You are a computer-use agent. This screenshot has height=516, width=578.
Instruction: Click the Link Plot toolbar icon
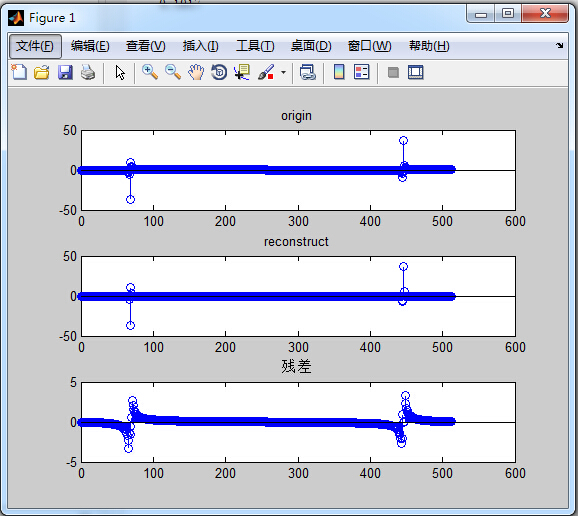pos(307,72)
